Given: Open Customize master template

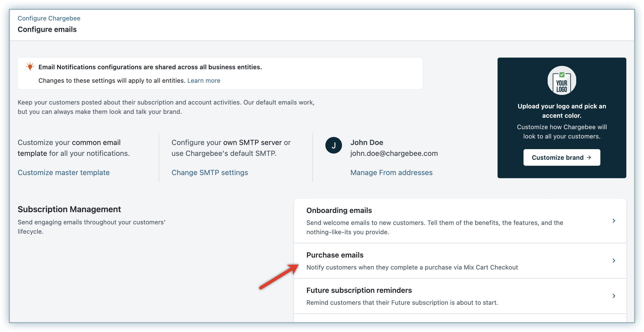Looking at the screenshot, I should [64, 172].
